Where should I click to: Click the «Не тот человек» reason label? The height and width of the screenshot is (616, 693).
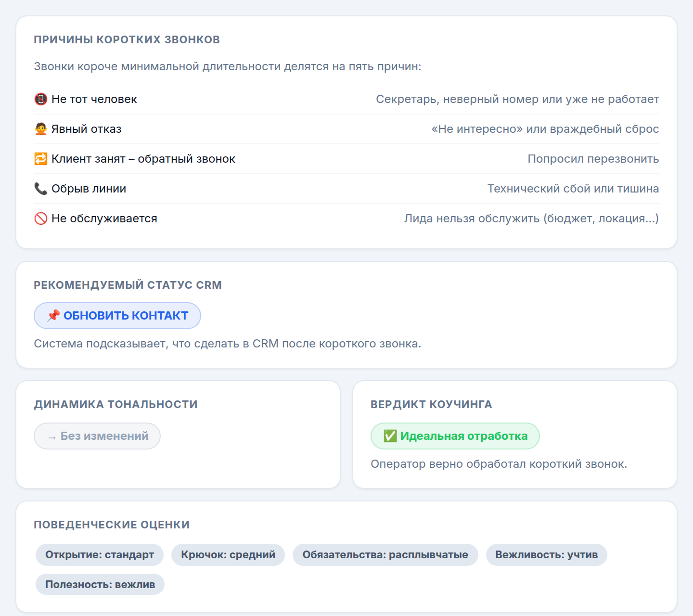94,99
